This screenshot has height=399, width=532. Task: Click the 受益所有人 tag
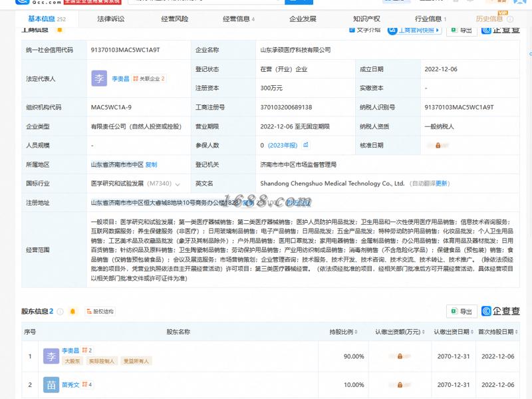click(136, 361)
